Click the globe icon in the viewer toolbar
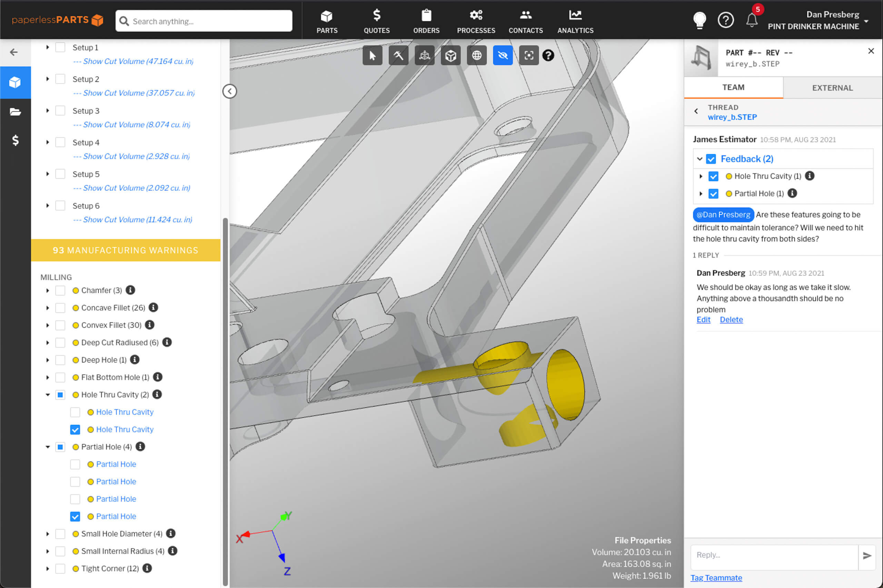The height and width of the screenshot is (588, 883). tap(476, 55)
